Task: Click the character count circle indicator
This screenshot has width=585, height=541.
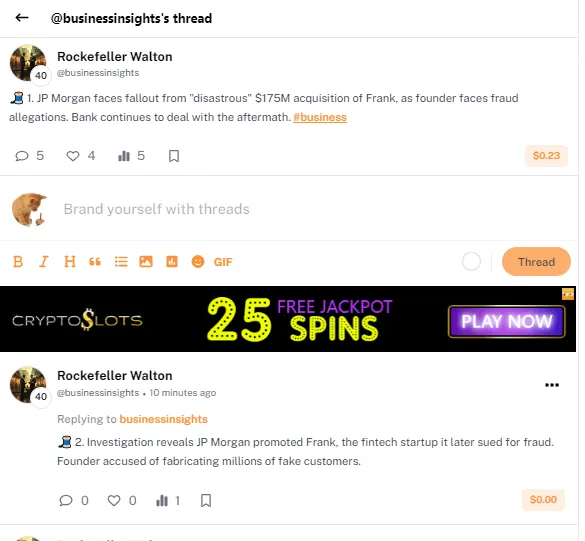Action: (x=471, y=262)
